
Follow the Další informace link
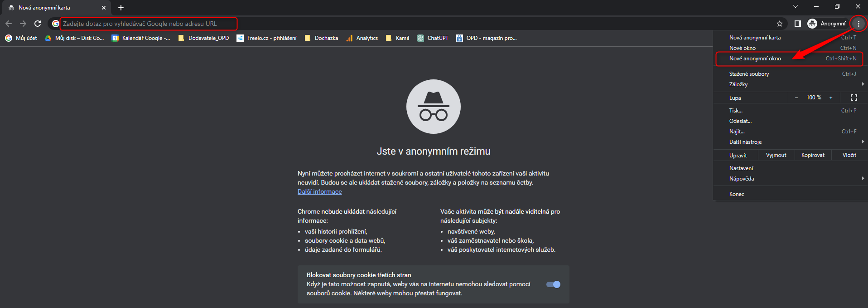click(x=319, y=192)
